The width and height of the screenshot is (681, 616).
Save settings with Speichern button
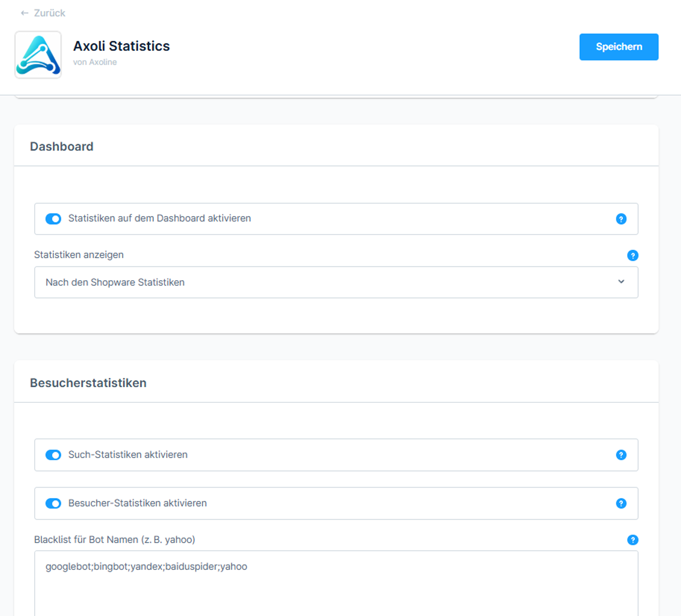pyautogui.click(x=619, y=47)
